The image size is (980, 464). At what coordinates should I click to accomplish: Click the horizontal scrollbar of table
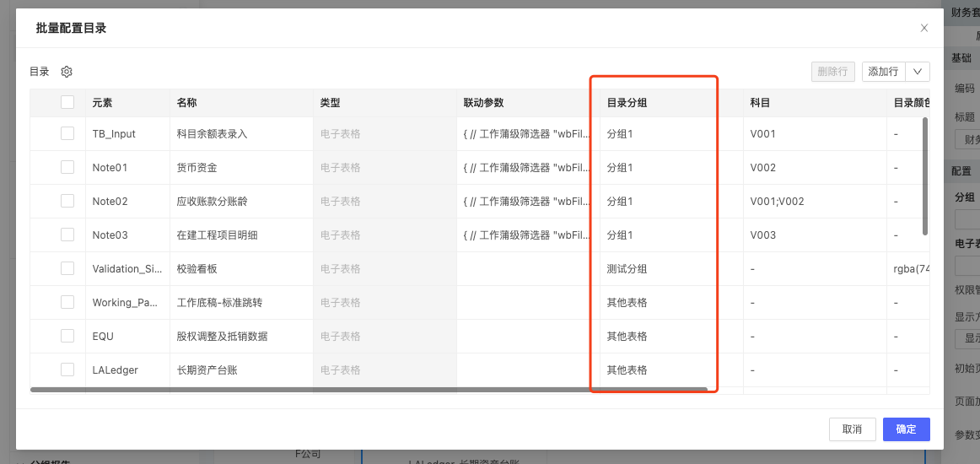[369, 390]
